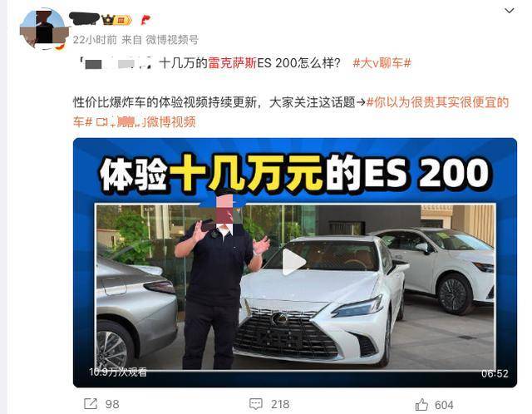Open hashtag #你以为很贵其实很便宜的车#
Viewport: 532px width, 414px height.
tap(291, 111)
